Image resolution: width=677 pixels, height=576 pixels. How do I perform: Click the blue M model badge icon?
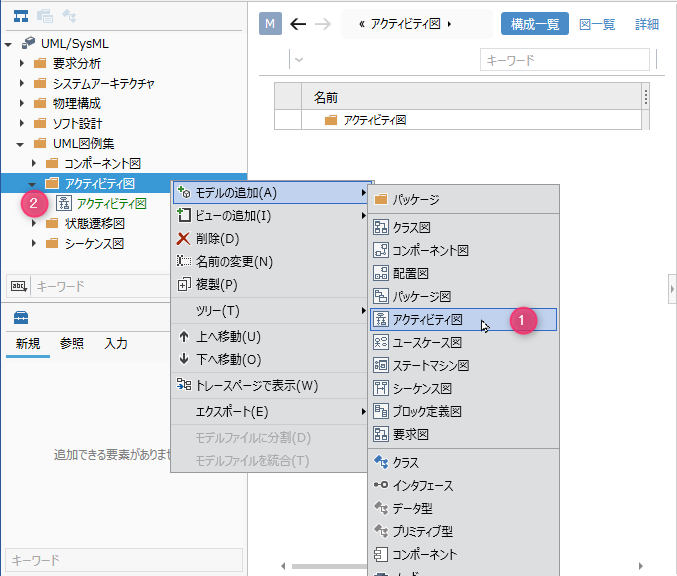tap(270, 23)
